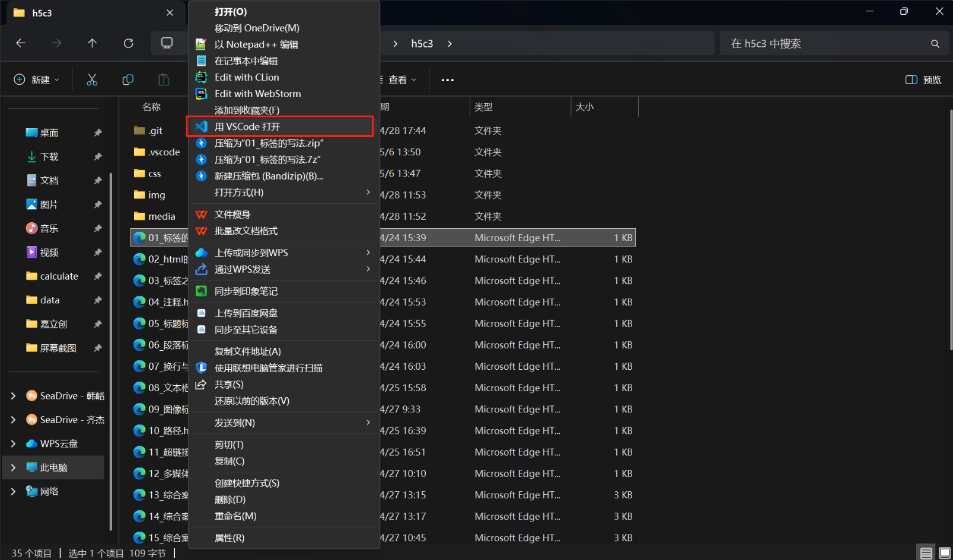Screen dimensions: 953x560
Task: Switch to large thumbnails view icon
Action: 945,553
